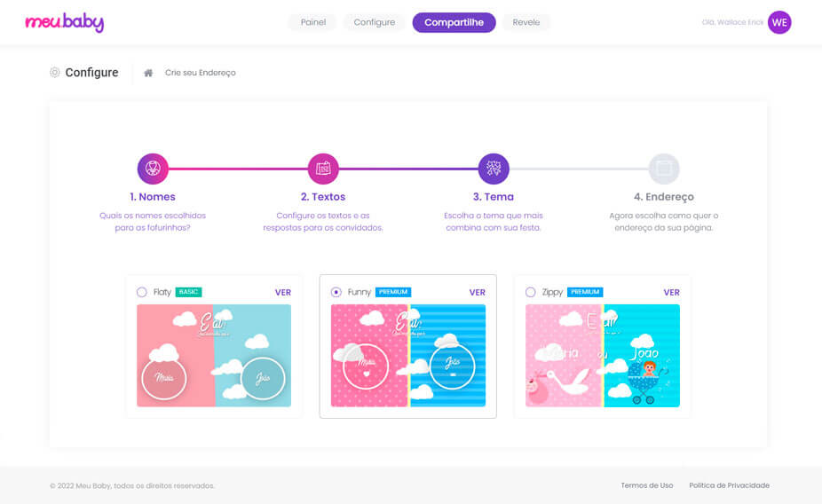Click the Funny theme preview thumbnail
The width and height of the screenshot is (822, 504).
[x=407, y=356]
